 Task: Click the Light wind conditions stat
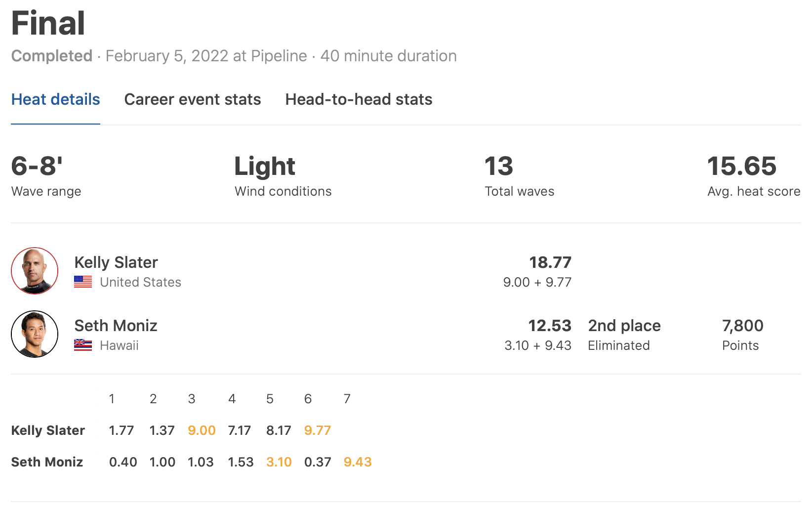click(265, 166)
